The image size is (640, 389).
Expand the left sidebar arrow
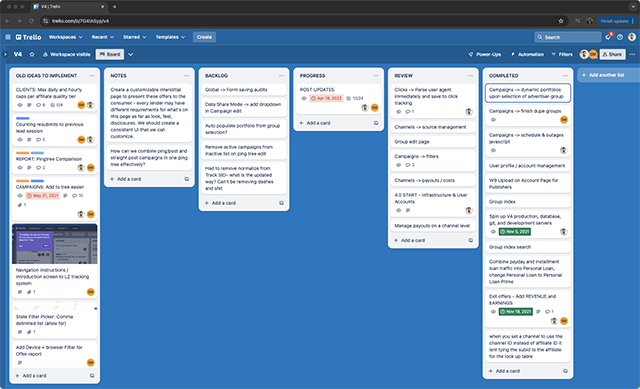(5, 54)
